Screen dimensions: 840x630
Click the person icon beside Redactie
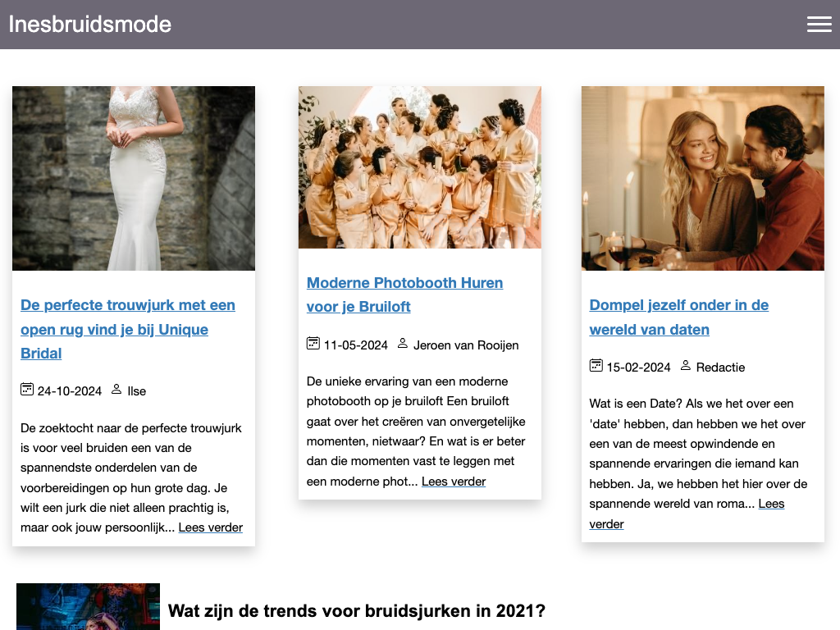(x=686, y=366)
